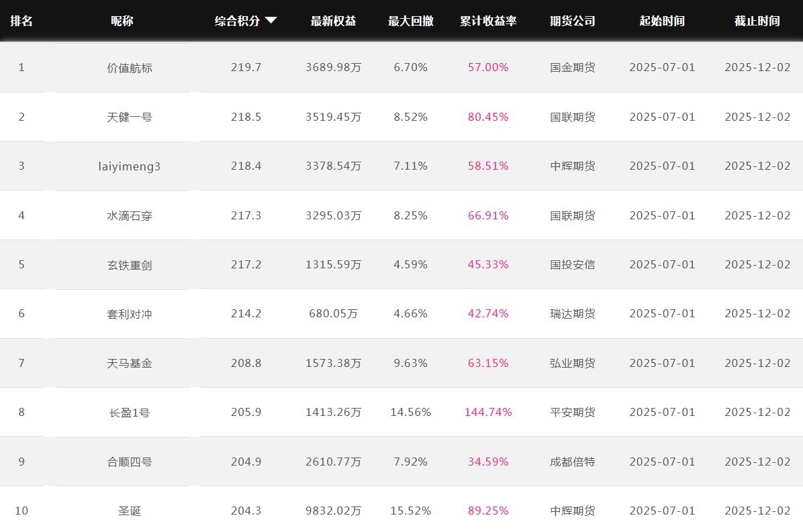803x532 pixels.
Task: Click the 排名 column header
Action: pyautogui.click(x=21, y=21)
